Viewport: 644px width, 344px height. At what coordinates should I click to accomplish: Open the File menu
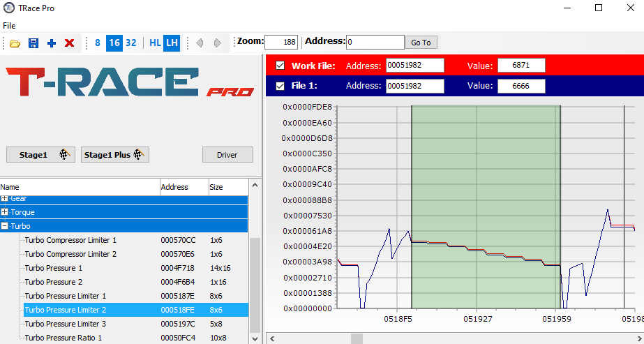click(x=9, y=26)
